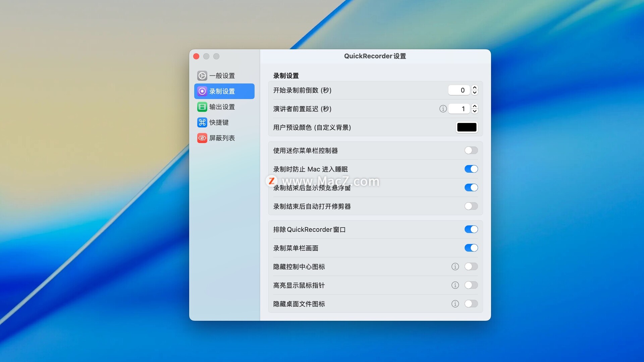Click info icon beside 演讲者前置延迟

coord(443,109)
